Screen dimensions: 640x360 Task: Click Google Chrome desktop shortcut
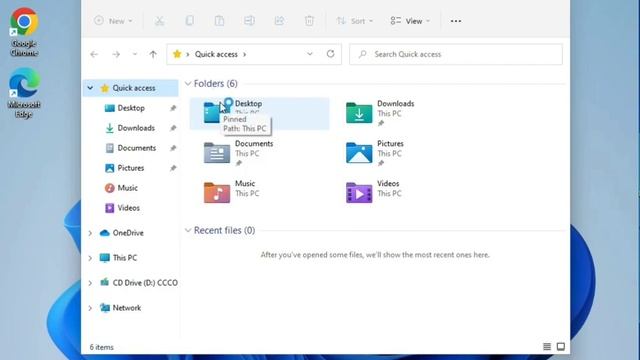pos(24,33)
